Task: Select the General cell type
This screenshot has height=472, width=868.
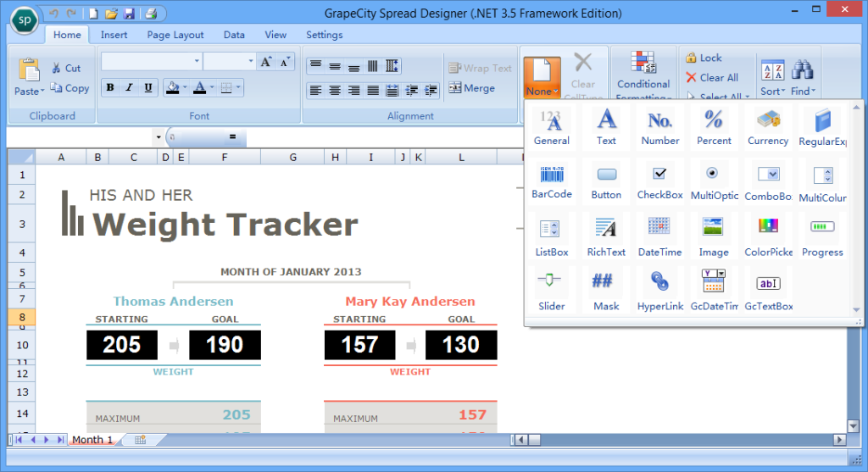Action: pos(551,127)
